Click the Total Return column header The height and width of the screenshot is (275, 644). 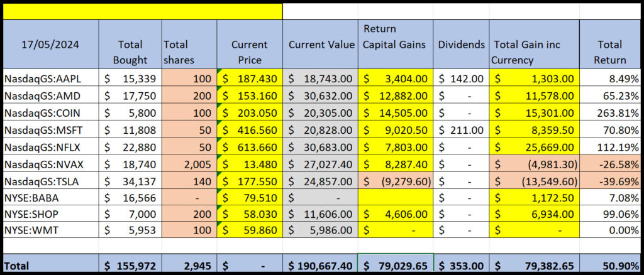(x=610, y=44)
